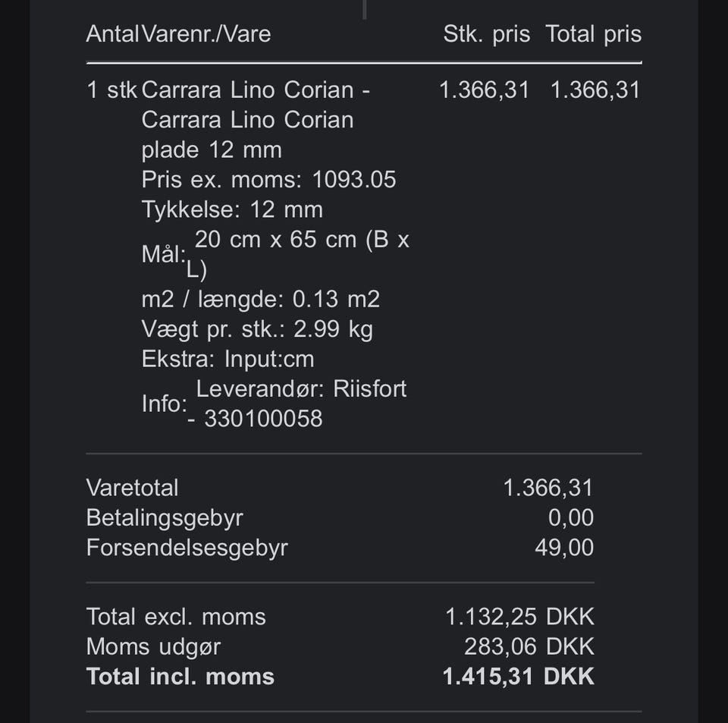This screenshot has height=723, width=728.
Task: Click the Leverandør: Riisfort text
Action: click(x=301, y=389)
